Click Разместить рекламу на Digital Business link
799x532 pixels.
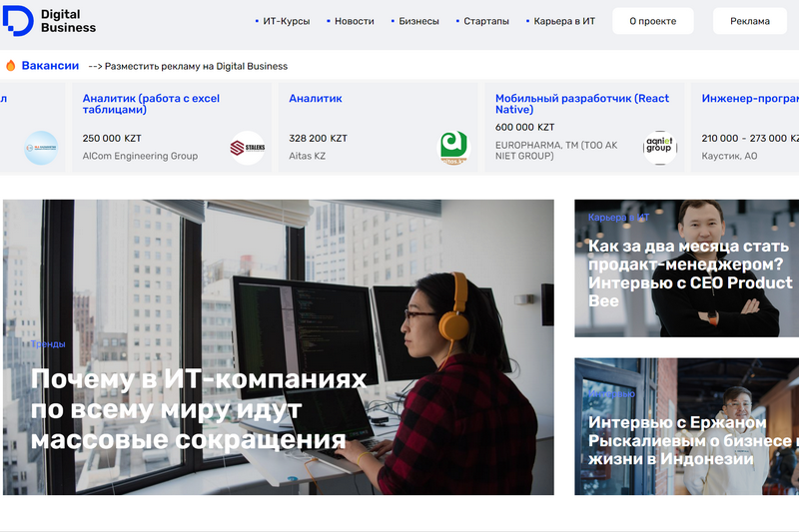click(188, 67)
